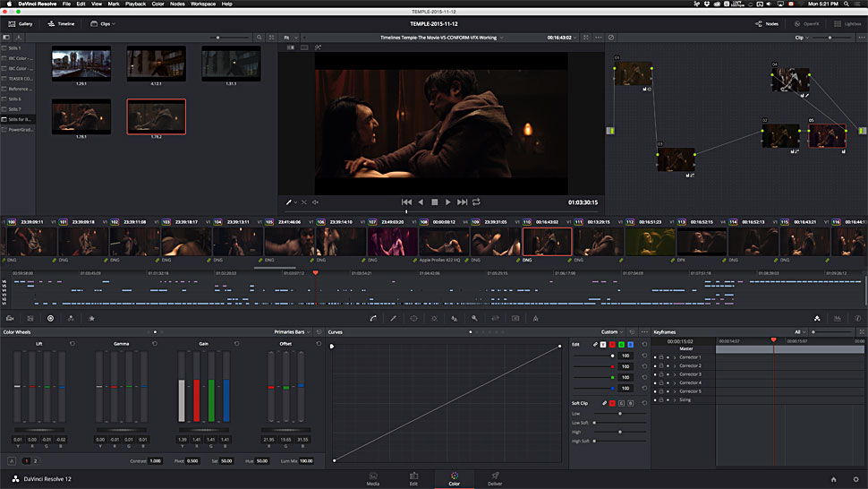The height and width of the screenshot is (489, 868).
Task: Switch to the Deliver page
Action: pyautogui.click(x=495, y=479)
